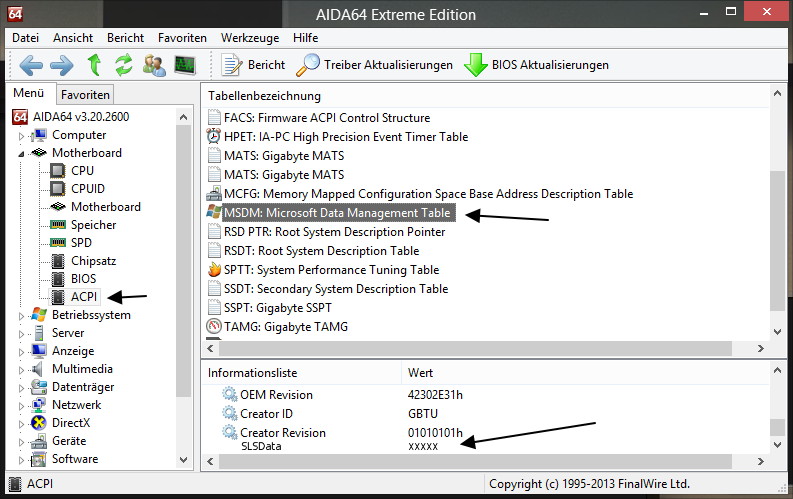Expand the Anzeige node
The height and width of the screenshot is (499, 793).
21,351
